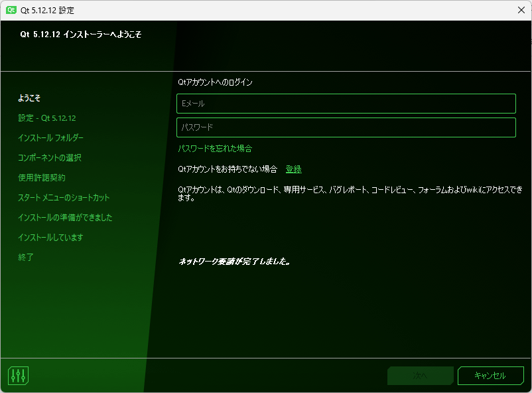Viewport: 532px width, 393px height.
Task: Select the ようこそ step in sidebar
Action: pyautogui.click(x=29, y=98)
